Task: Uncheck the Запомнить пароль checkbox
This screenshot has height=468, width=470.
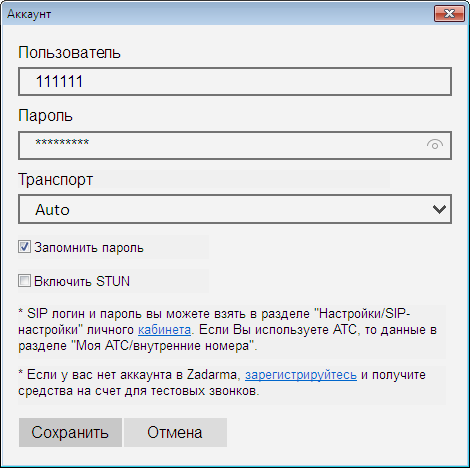Action: pyautogui.click(x=24, y=247)
